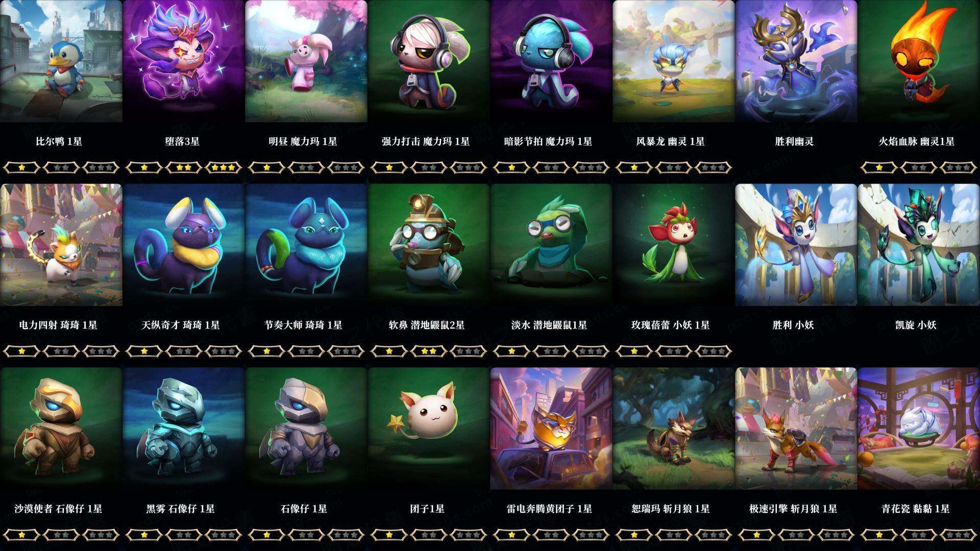This screenshot has width=980, height=551.
Task: Select 强力打击 魔力玛 headphone character
Action: point(428,61)
